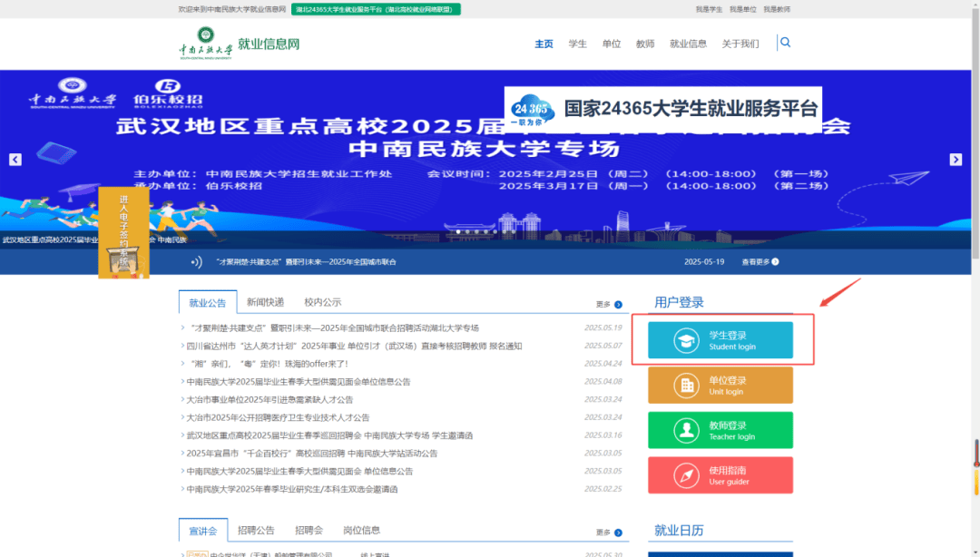Click the green 湖北24365大学生就业服务平台 button
Image resolution: width=980 pixels, height=557 pixels.
(376, 9)
